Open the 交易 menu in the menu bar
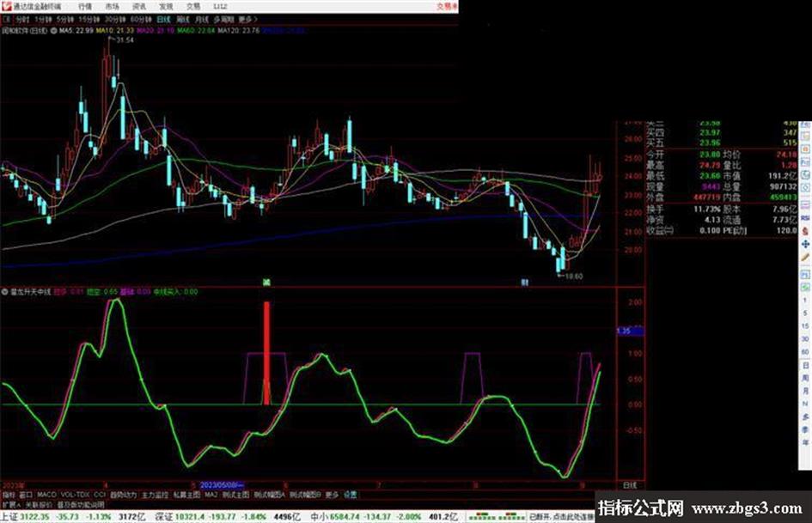 [193, 7]
